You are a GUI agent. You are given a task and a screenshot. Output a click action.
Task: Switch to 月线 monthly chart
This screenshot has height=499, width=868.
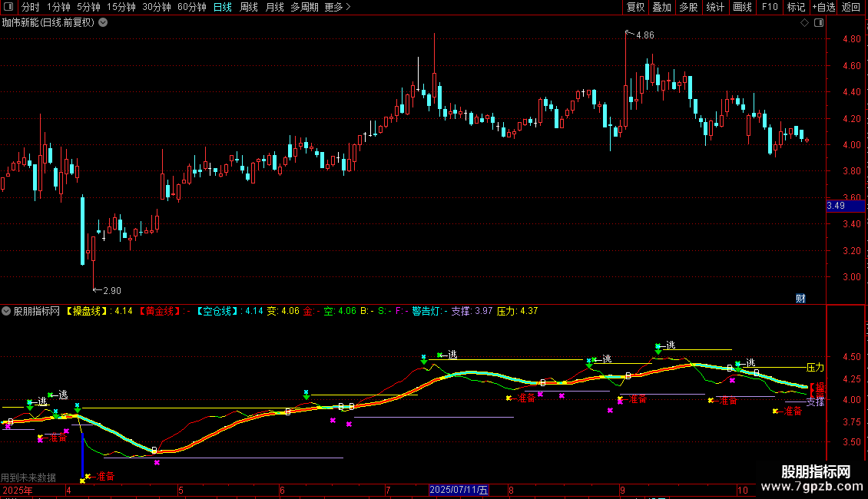point(274,7)
